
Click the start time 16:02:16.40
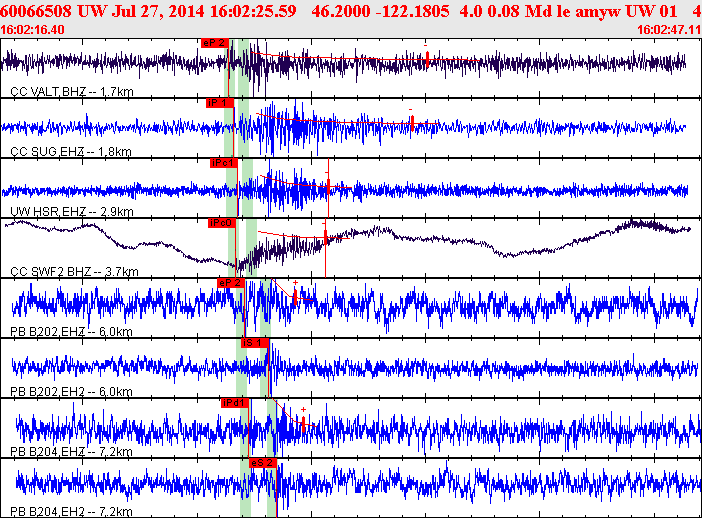(x=32, y=30)
